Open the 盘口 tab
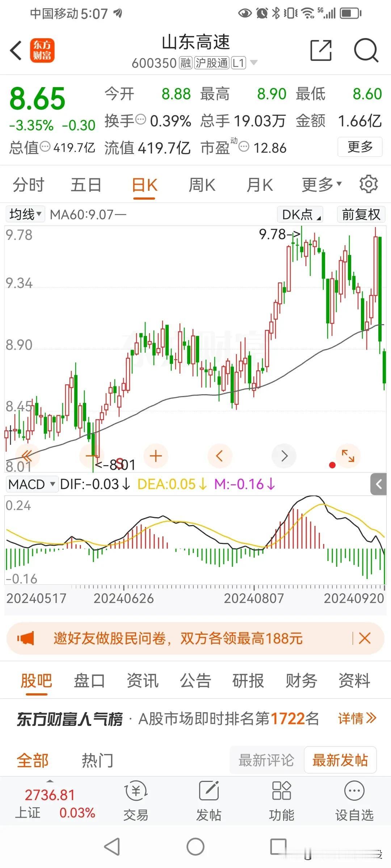The width and height of the screenshot is (391, 868). click(x=89, y=681)
